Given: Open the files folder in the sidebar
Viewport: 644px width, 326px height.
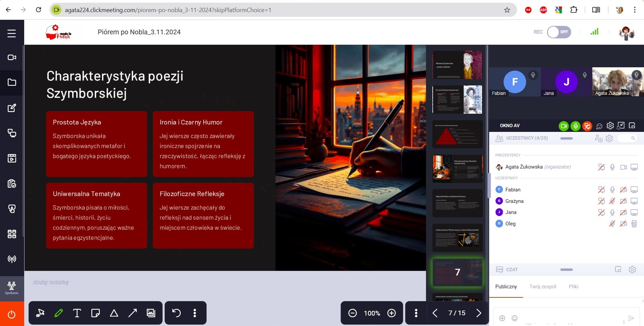Looking at the screenshot, I should [x=12, y=82].
